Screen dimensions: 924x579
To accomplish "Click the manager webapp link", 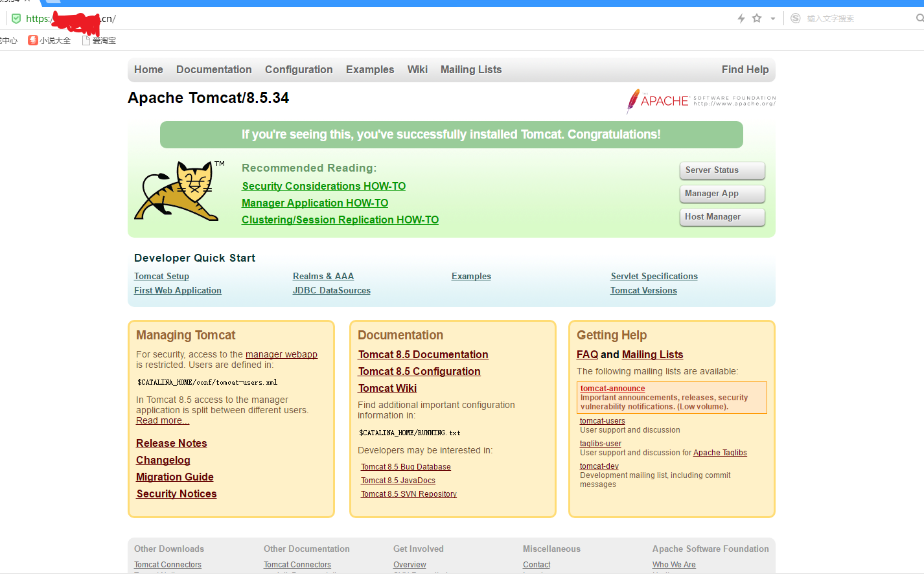I will (x=281, y=354).
